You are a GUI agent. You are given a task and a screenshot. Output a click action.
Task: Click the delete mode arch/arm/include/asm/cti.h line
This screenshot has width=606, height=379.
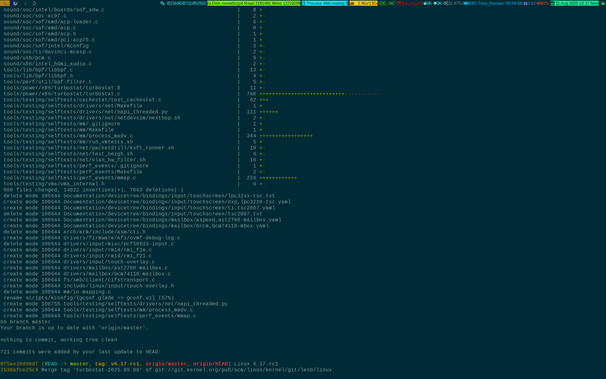click(x=74, y=232)
